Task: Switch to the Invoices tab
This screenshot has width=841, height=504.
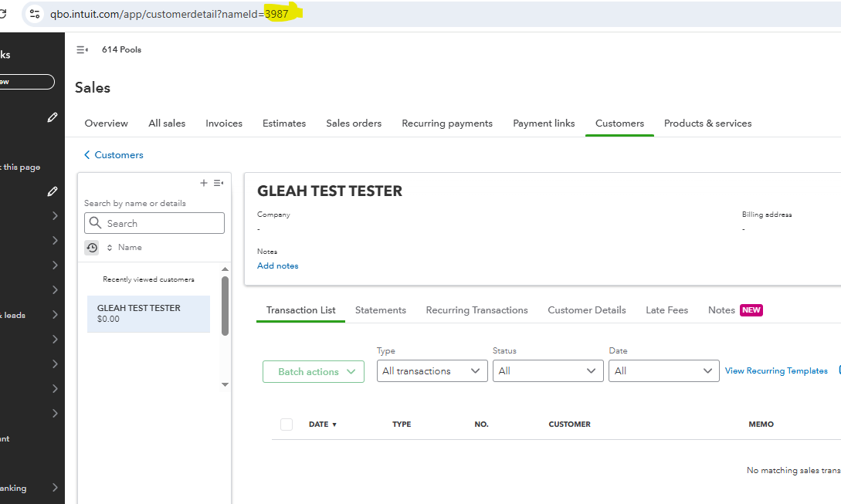Action: tap(224, 123)
